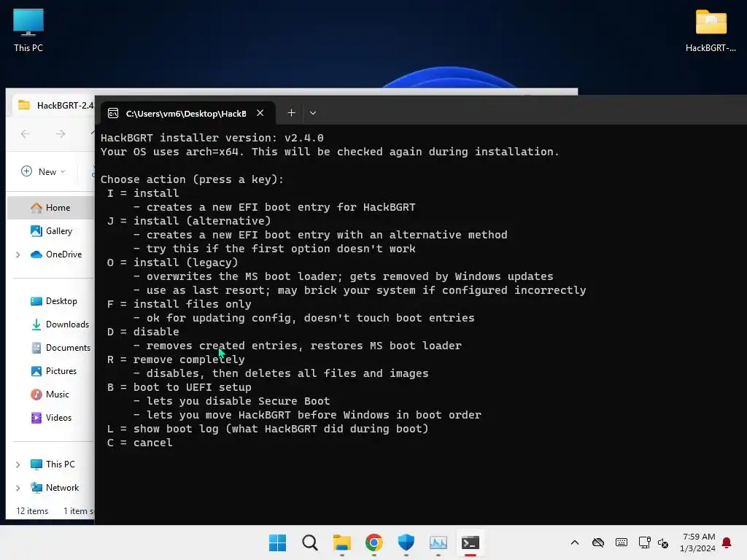Click New button in File Explorer
Viewport: 747px width, 560px height.
tap(43, 171)
